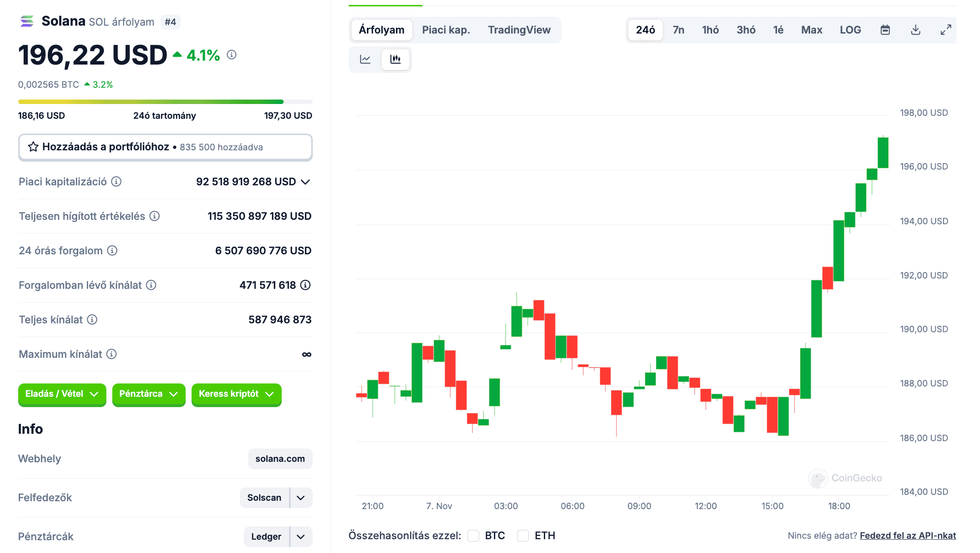Click the 196,22 USD price value
Image resolution: width=980 pixels, height=553 pixels.
(x=93, y=55)
